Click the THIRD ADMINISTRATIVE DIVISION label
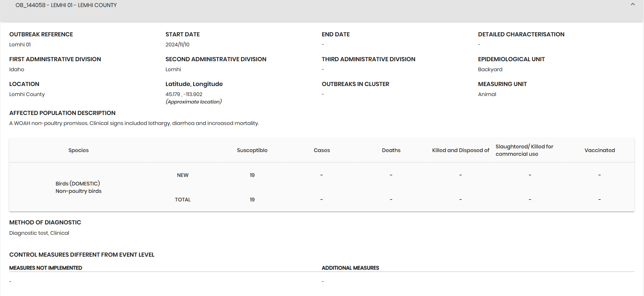The height and width of the screenshot is (296, 644). (369, 59)
